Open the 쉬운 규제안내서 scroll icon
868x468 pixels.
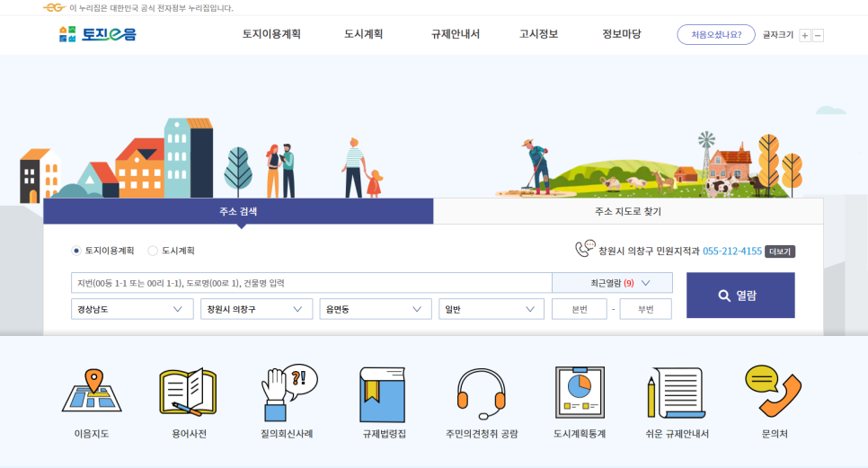[x=677, y=393]
